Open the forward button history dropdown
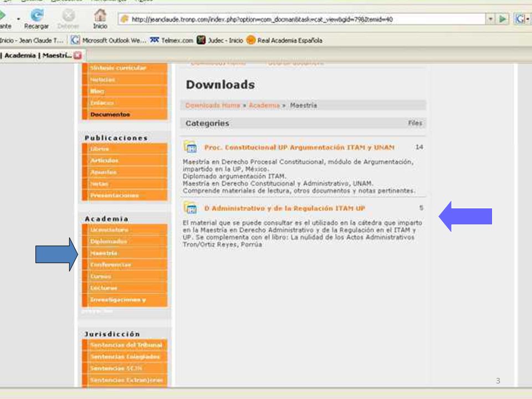The height and width of the screenshot is (399, 532). (18, 19)
